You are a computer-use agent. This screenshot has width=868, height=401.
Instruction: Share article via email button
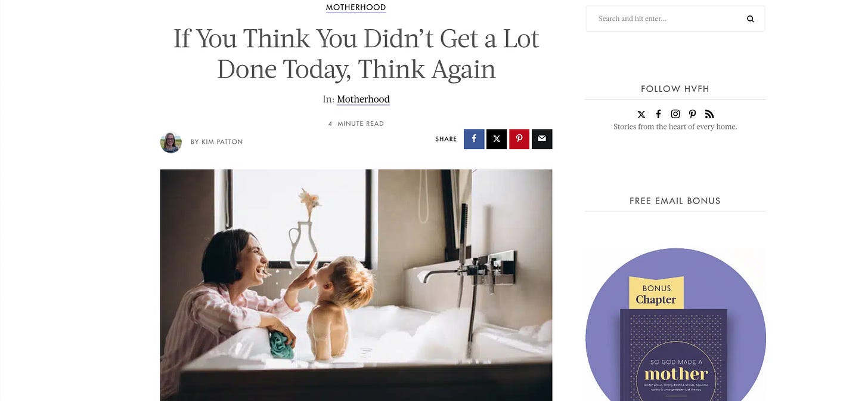[x=542, y=139]
